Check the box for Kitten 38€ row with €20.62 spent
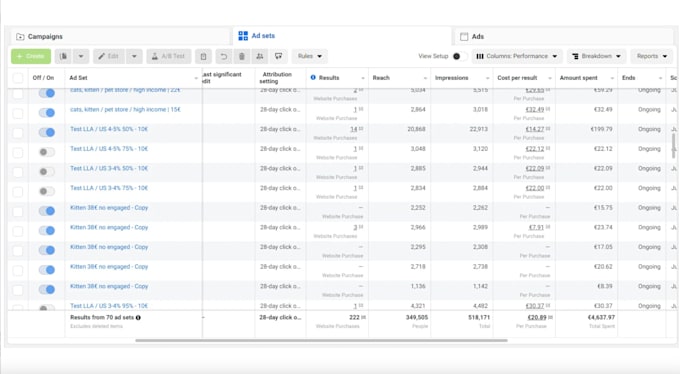Screen dimensions: 680x374 click(x=18, y=270)
